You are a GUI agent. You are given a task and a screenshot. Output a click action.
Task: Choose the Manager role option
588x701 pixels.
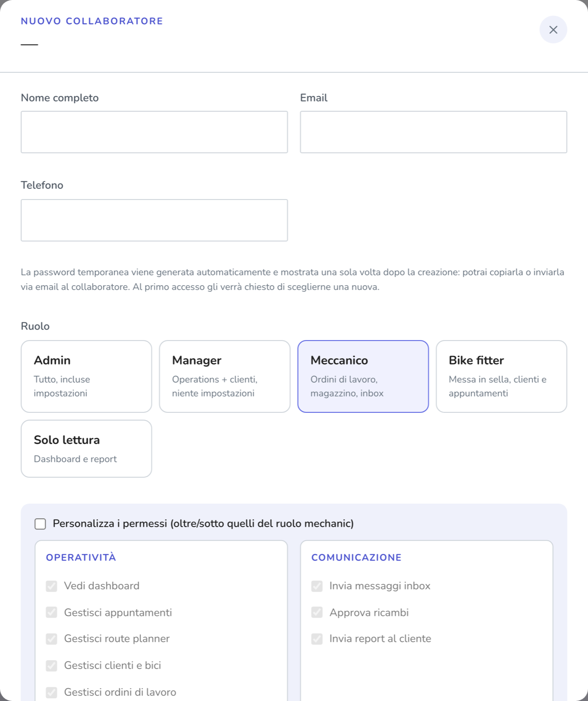pyautogui.click(x=225, y=376)
